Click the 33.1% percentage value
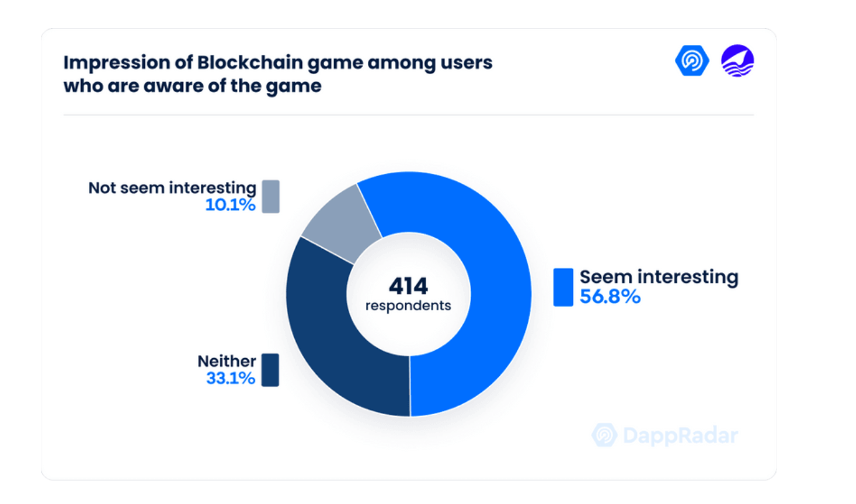 [231, 379]
